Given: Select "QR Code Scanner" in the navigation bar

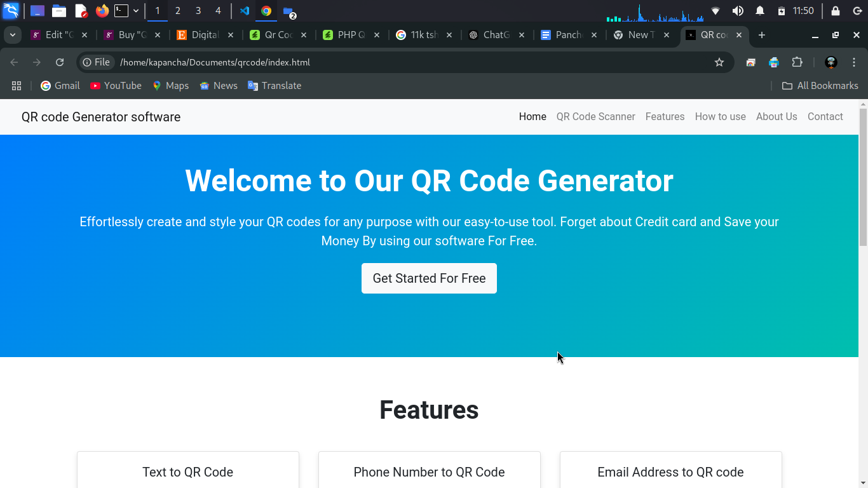Looking at the screenshot, I should pos(595,117).
